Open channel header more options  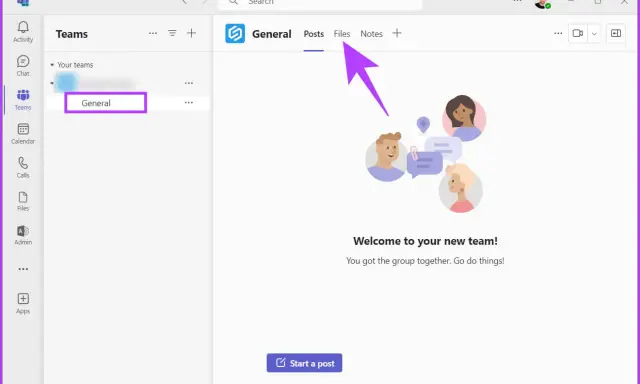pos(558,33)
